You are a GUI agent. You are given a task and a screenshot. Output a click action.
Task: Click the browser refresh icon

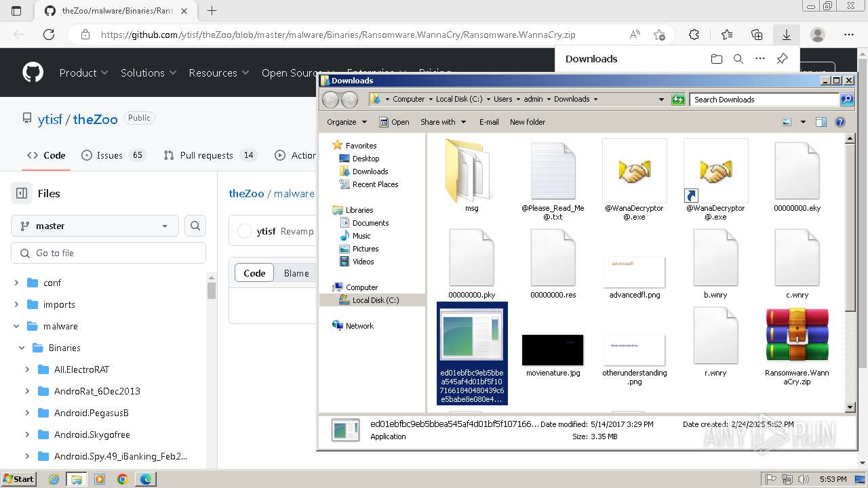click(x=49, y=35)
